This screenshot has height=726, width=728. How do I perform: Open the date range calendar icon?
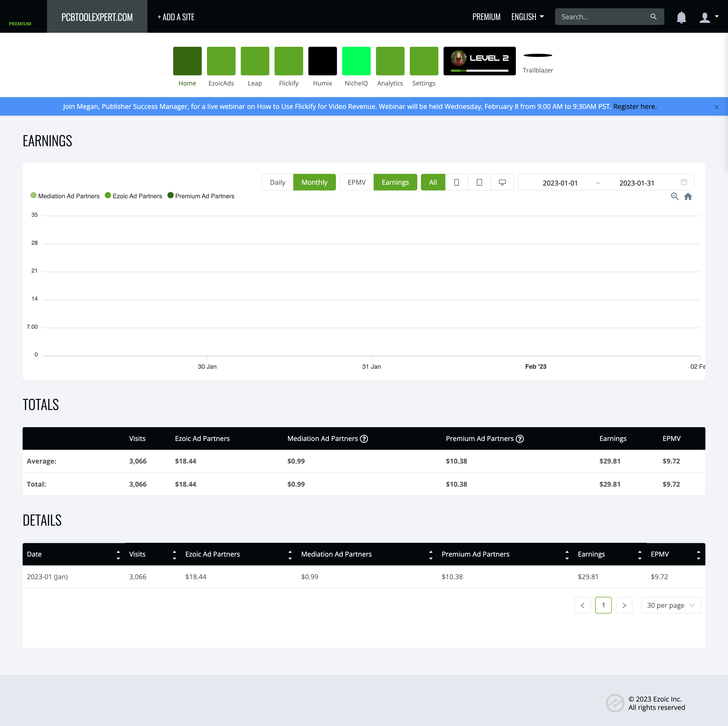[x=684, y=182]
